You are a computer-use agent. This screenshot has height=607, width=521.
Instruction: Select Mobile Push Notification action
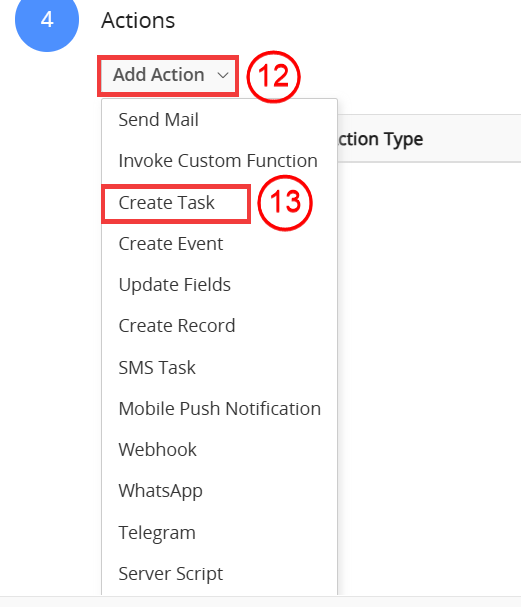coord(219,409)
